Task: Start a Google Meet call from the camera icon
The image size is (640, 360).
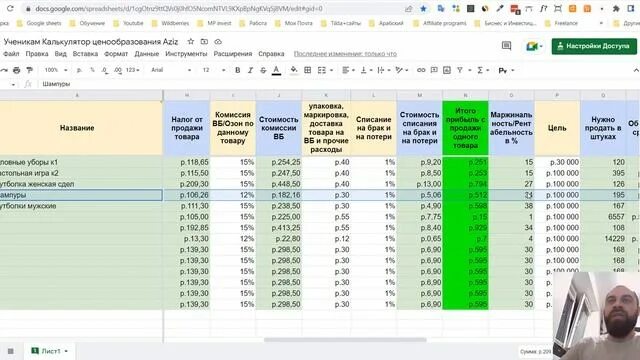Action: [532, 46]
